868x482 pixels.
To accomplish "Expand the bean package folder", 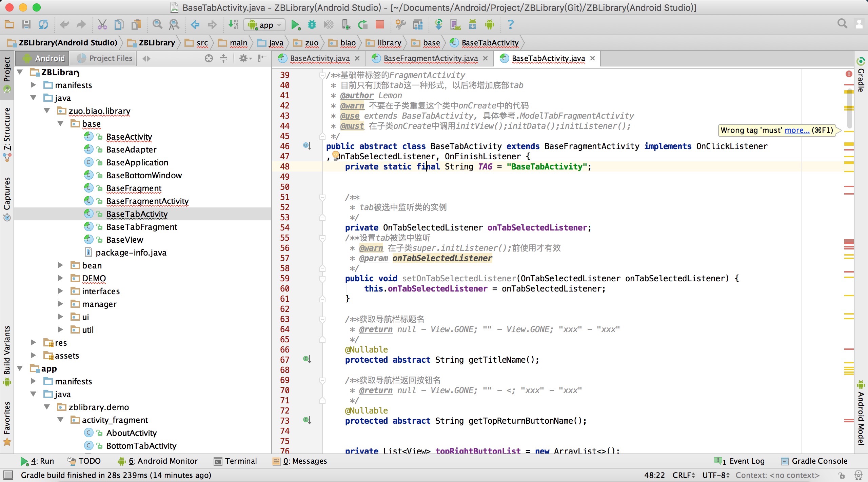I will coord(61,265).
